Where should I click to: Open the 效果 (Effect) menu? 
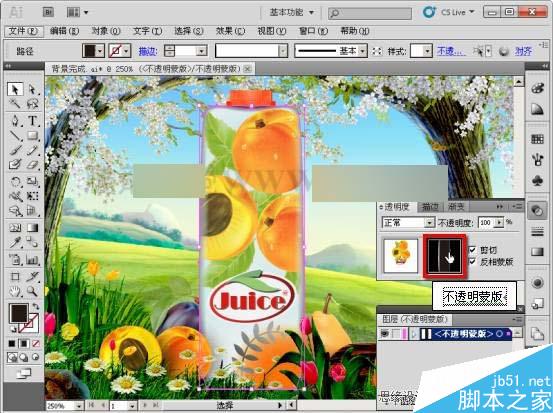230,31
